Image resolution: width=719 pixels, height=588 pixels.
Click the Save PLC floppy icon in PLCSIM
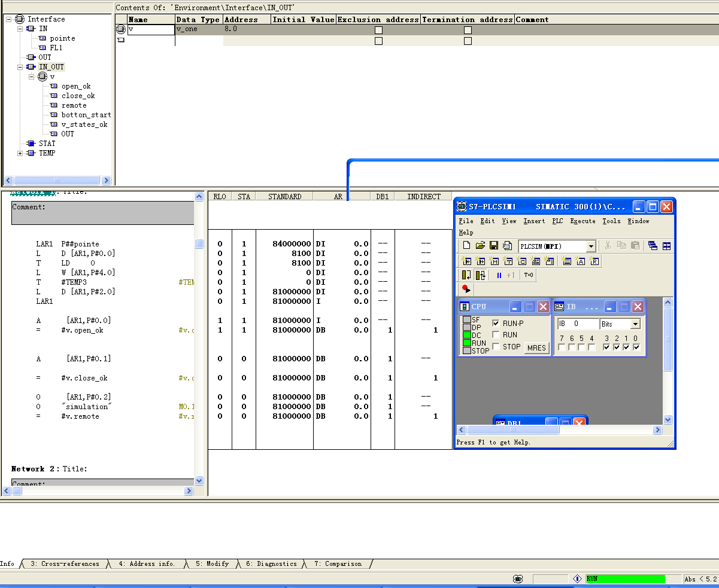[x=494, y=246]
